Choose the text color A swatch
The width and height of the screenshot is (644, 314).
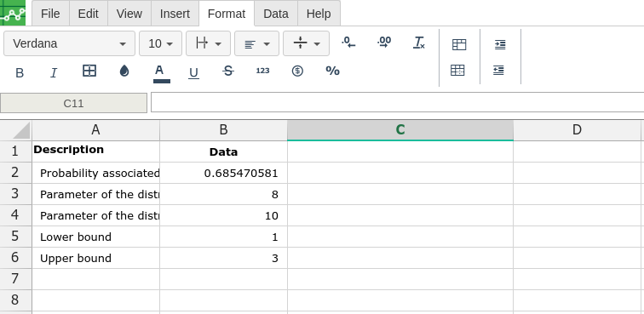tap(161, 73)
